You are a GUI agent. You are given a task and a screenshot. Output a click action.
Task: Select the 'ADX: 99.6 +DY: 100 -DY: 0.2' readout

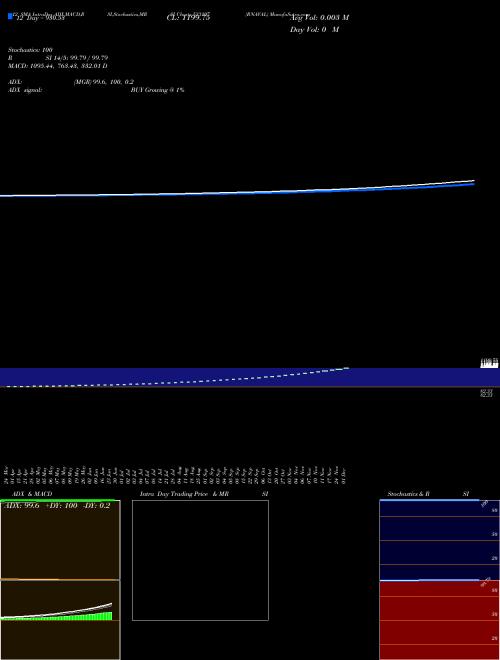57,506
